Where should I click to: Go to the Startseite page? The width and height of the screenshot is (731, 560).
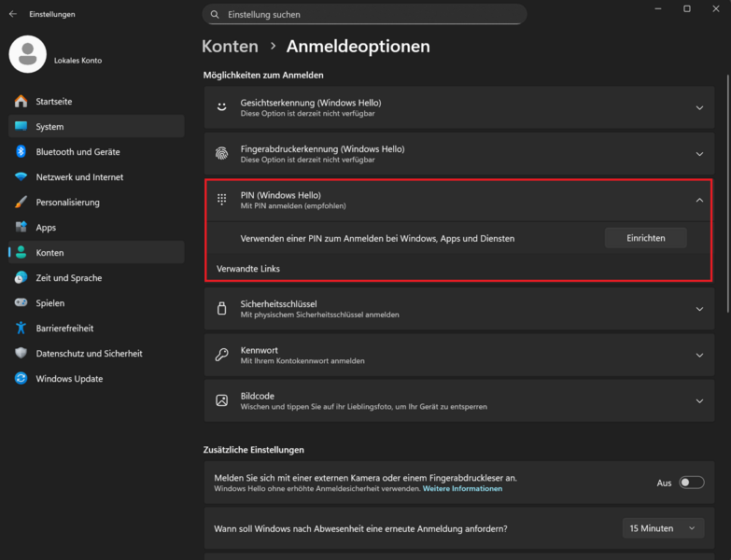coord(54,101)
